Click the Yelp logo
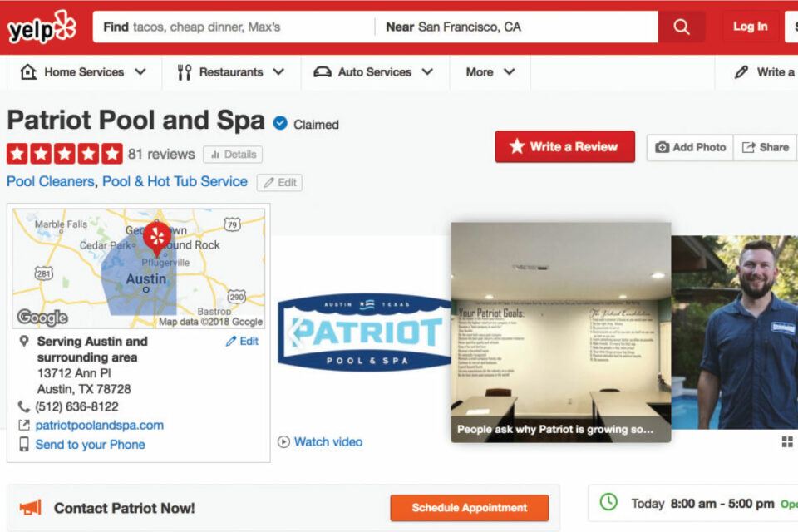This screenshot has width=798, height=532. (x=42, y=27)
